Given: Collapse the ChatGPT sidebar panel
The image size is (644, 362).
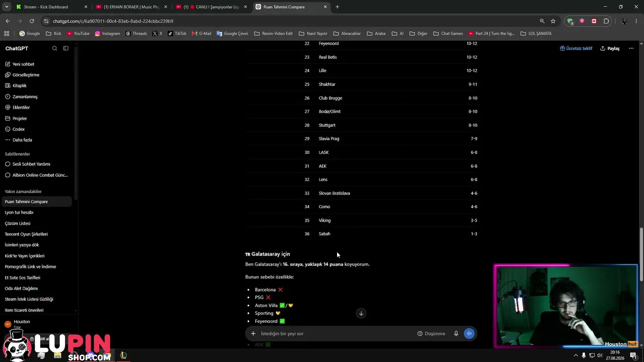Looking at the screenshot, I should click(66, 48).
